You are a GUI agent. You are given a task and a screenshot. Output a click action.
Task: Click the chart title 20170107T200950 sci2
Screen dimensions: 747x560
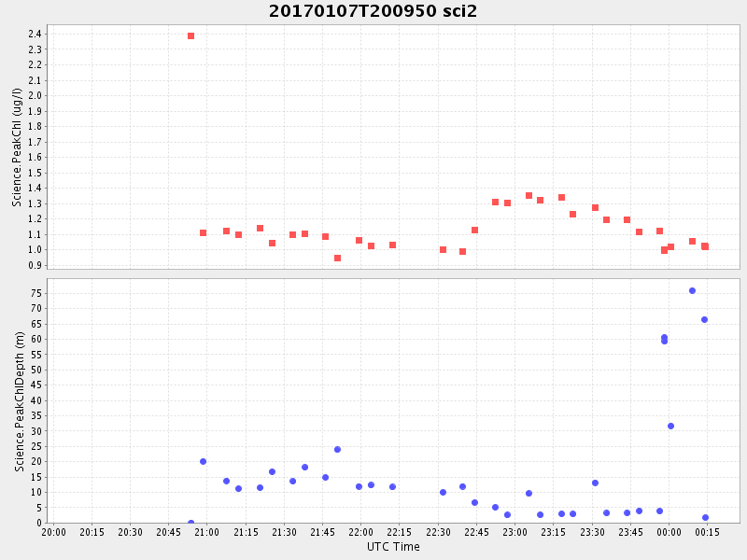[373, 11]
